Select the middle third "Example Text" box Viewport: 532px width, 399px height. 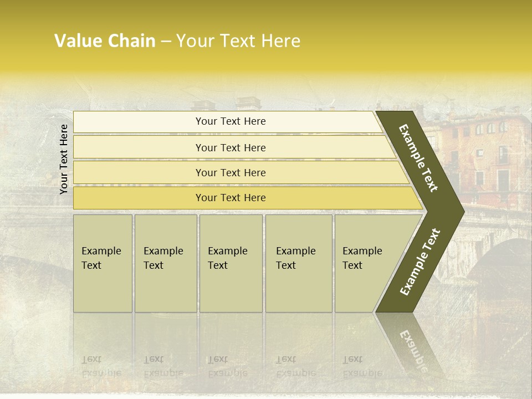(x=230, y=263)
